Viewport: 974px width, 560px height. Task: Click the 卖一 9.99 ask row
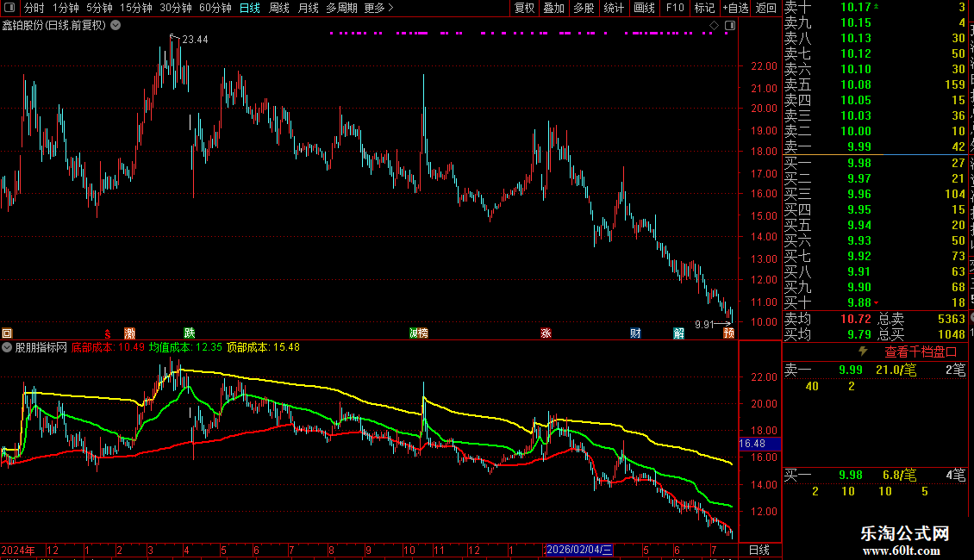[875, 146]
